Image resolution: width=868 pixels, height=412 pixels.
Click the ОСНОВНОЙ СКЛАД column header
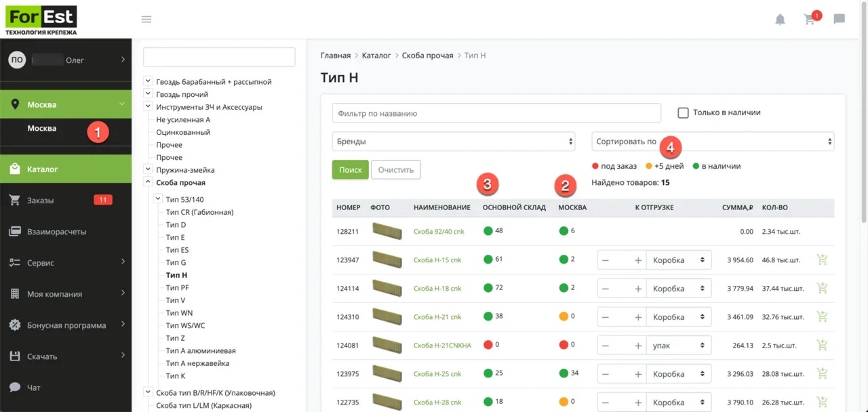click(x=514, y=207)
